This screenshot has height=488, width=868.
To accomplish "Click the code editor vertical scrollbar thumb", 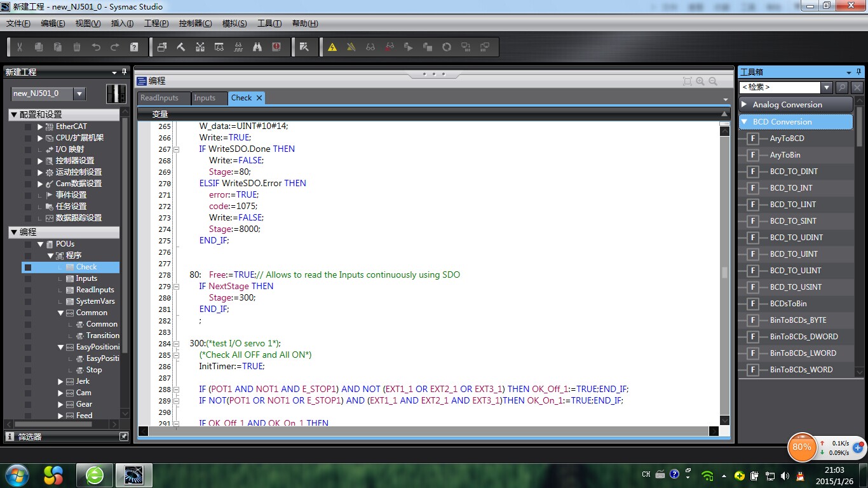I will [724, 273].
